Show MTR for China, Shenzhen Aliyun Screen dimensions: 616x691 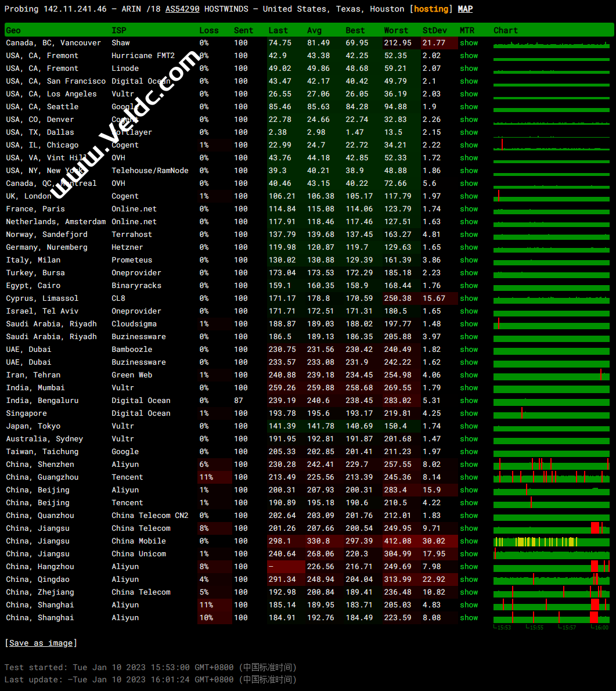469,465
